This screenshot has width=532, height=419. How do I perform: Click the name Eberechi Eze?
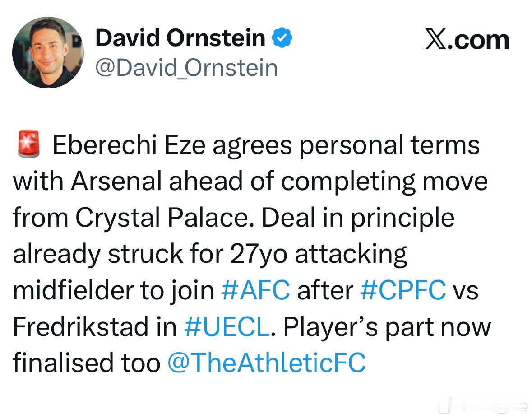(129, 145)
